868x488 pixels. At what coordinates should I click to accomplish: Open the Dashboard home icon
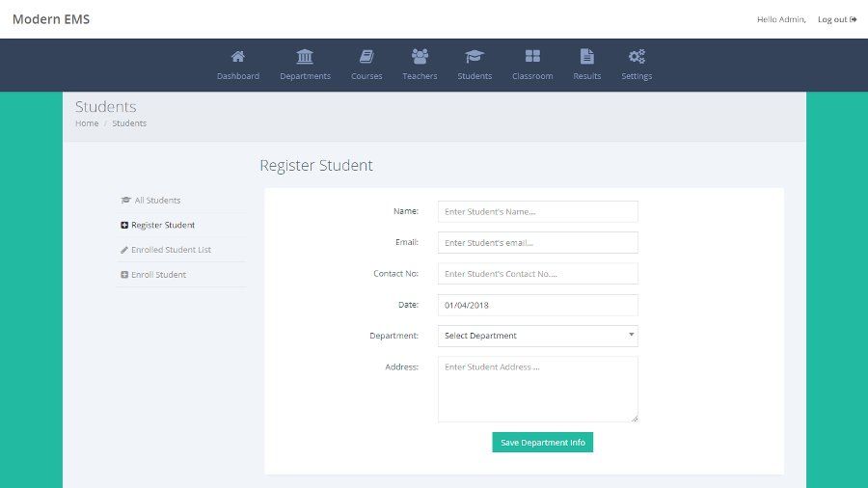(x=237, y=57)
